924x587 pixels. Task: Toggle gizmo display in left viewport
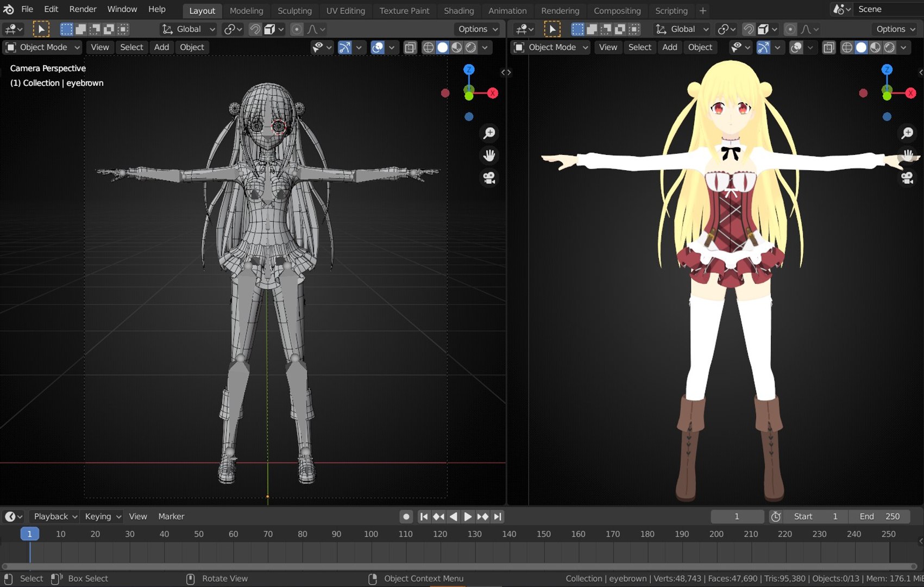(x=344, y=47)
